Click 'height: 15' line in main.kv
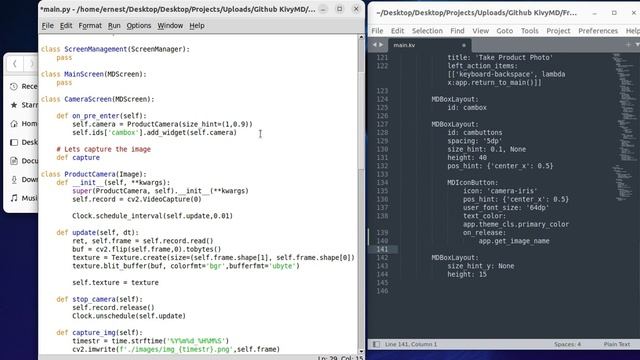Image resolution: width=640 pixels, height=360 pixels. point(467,274)
